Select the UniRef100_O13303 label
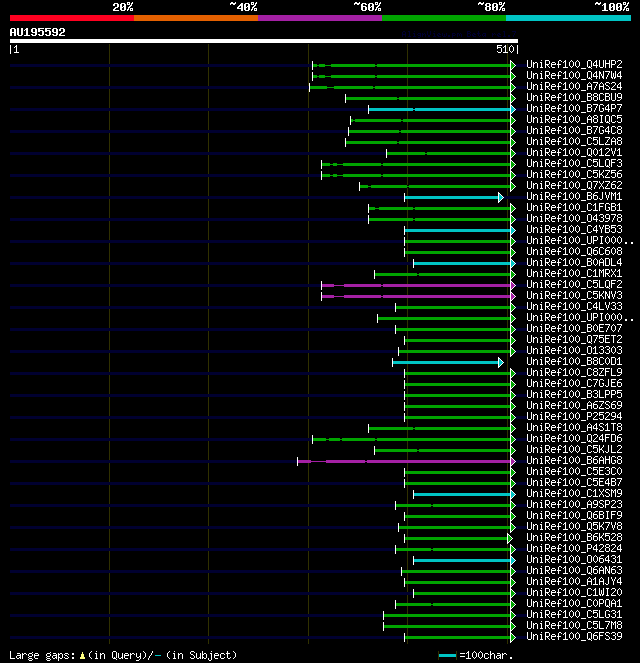Viewport: 640px width, 663px height. [574, 350]
